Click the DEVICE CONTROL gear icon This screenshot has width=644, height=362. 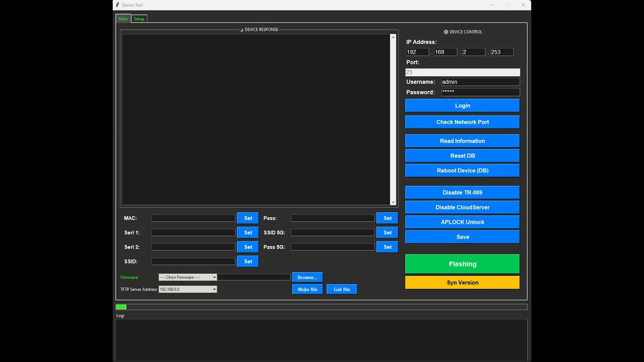pyautogui.click(x=446, y=32)
